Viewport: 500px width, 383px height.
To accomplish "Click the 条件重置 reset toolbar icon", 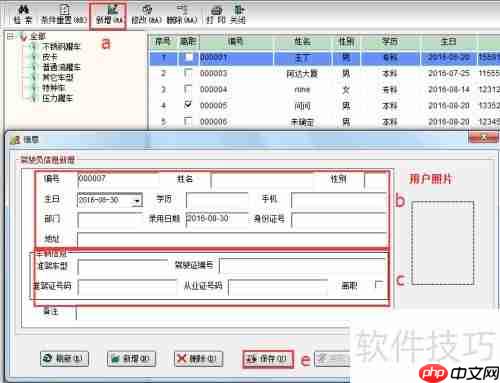I will point(64,15).
